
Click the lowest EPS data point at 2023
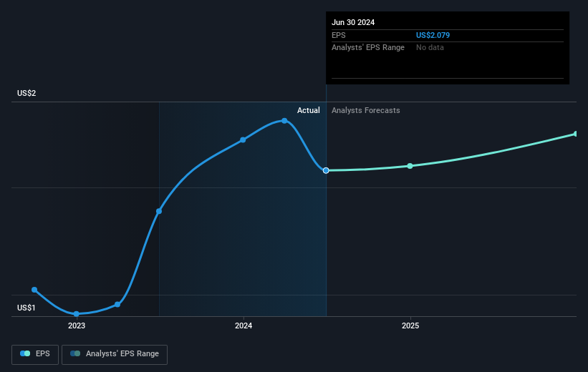pos(76,314)
